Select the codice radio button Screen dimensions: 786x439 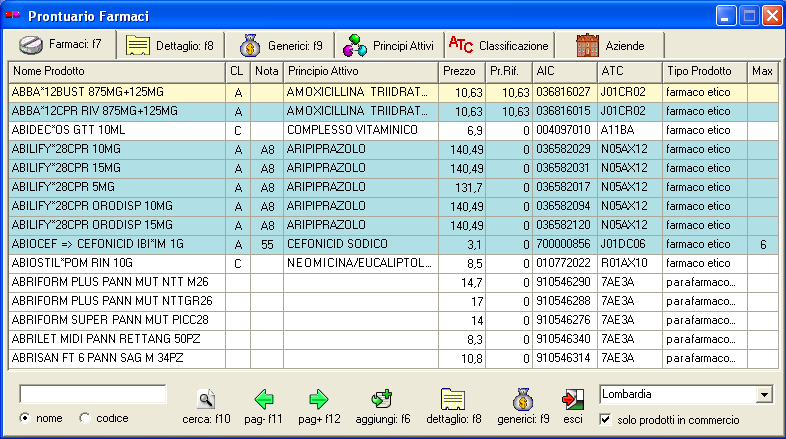(84, 418)
